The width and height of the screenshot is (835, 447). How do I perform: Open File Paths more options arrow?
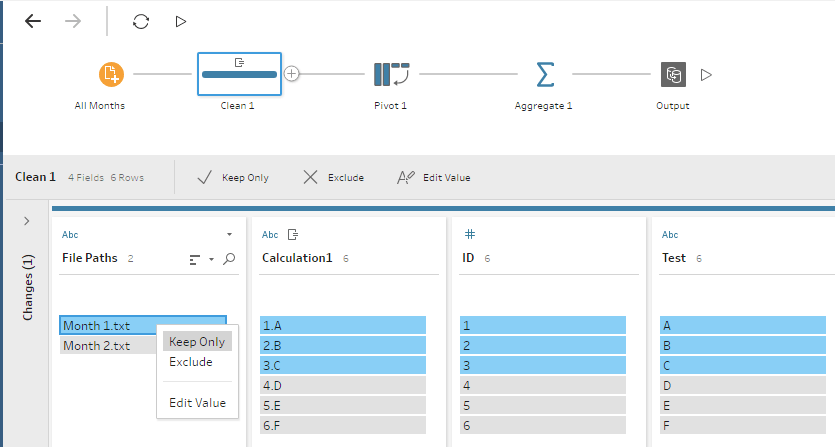click(x=229, y=234)
